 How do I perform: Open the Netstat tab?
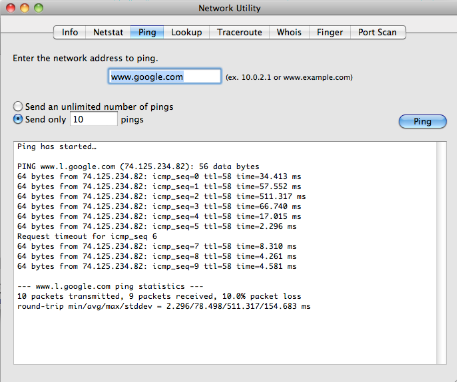(x=108, y=32)
